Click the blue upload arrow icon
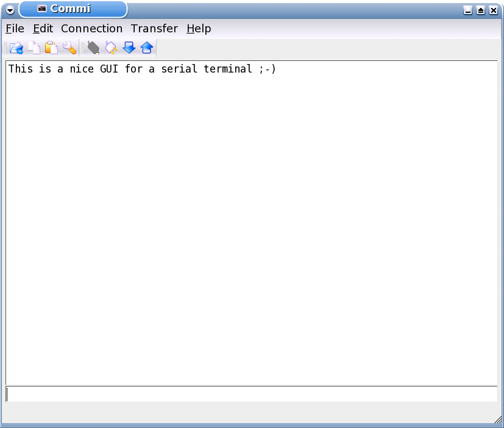This screenshot has width=504, height=428. pyautogui.click(x=147, y=48)
